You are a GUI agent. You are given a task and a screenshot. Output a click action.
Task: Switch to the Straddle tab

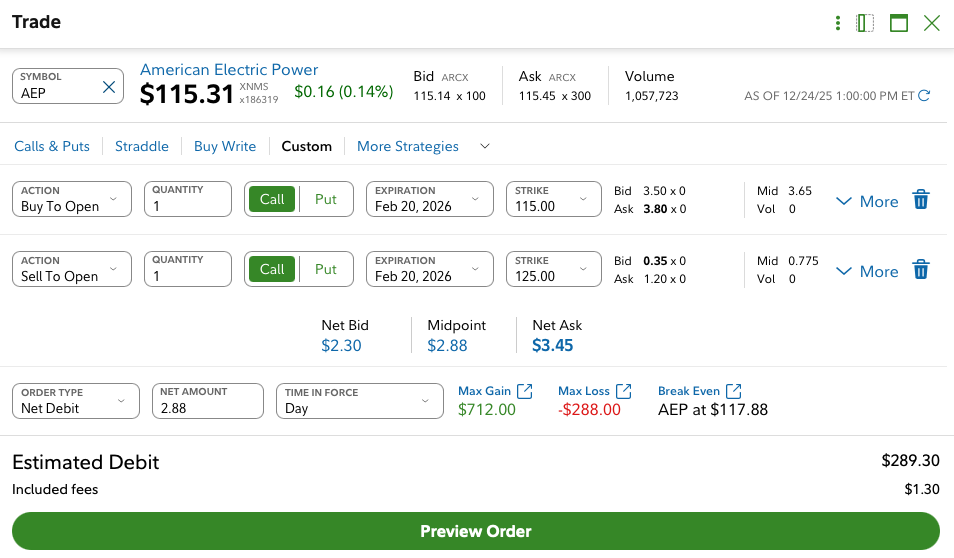[x=141, y=146]
